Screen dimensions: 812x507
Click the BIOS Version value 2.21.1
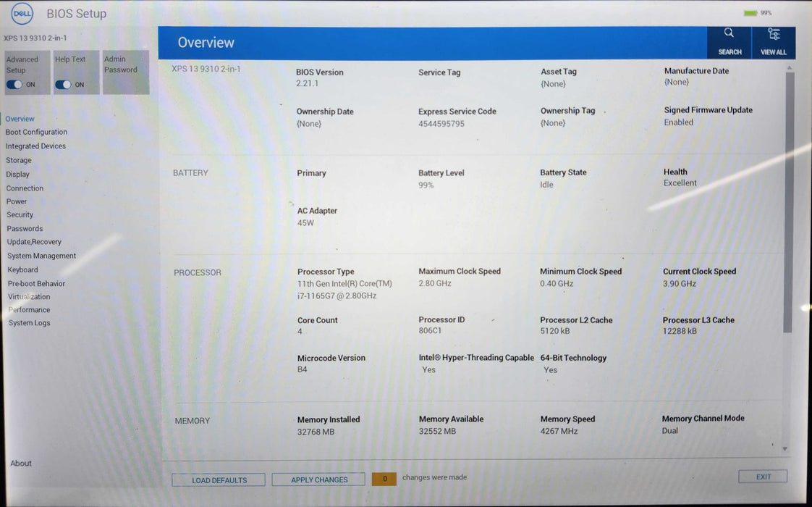coord(307,83)
